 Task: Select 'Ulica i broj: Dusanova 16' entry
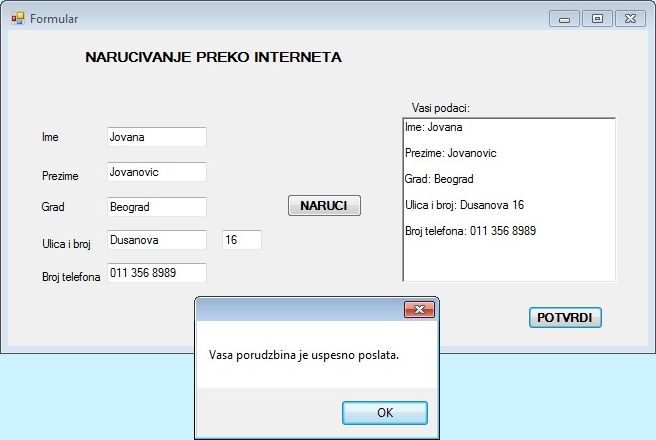point(464,205)
